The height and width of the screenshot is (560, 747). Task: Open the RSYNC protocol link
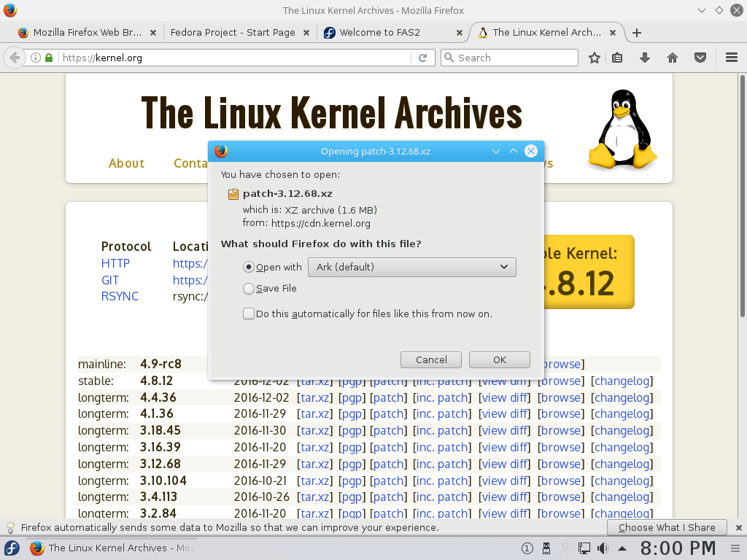(x=120, y=296)
